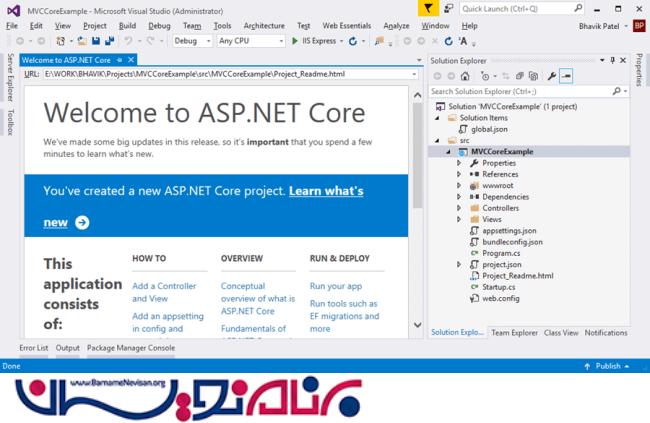
Task: Start debugging with IIS Express play button
Action: pos(295,41)
